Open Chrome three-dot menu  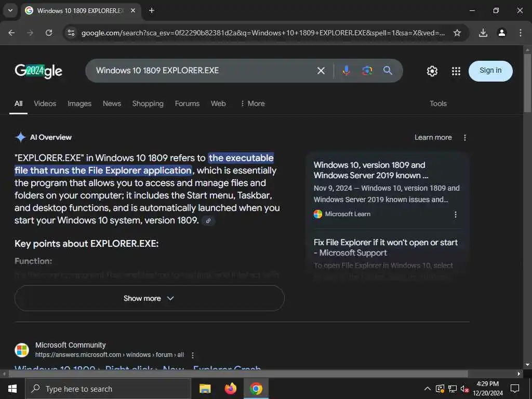pyautogui.click(x=520, y=33)
